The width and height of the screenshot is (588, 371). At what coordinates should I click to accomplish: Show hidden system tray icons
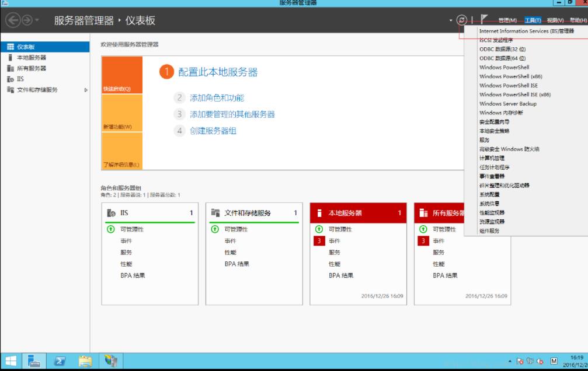click(510, 362)
